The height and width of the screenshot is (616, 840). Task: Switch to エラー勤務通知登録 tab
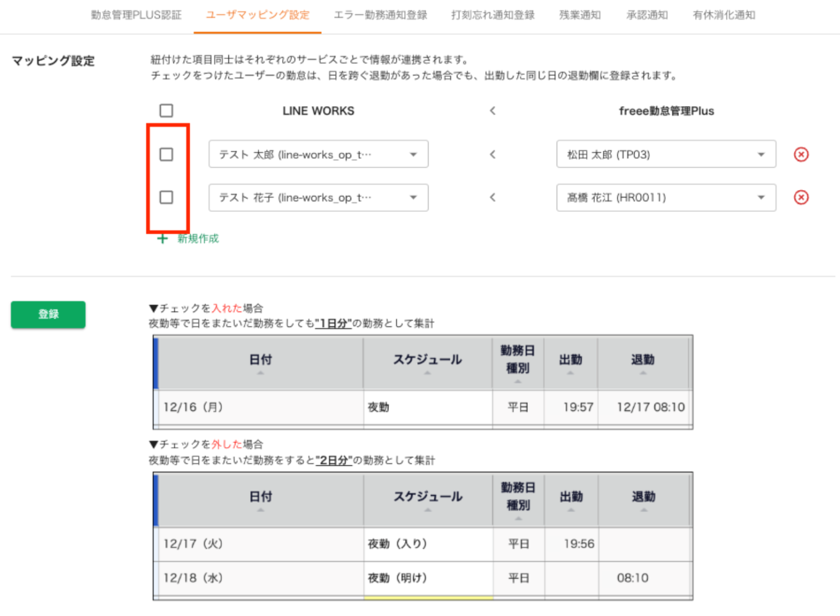[380, 15]
